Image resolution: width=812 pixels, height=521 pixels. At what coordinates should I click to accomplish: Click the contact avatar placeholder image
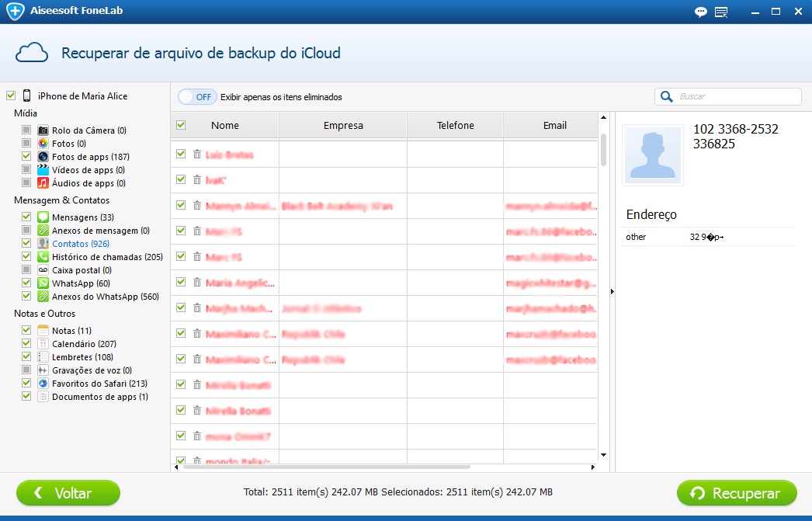653,155
